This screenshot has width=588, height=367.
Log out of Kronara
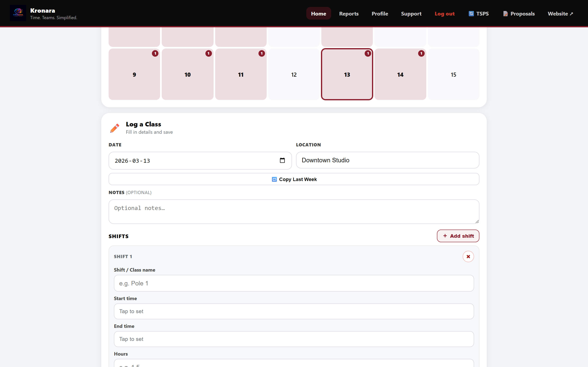[x=445, y=14]
